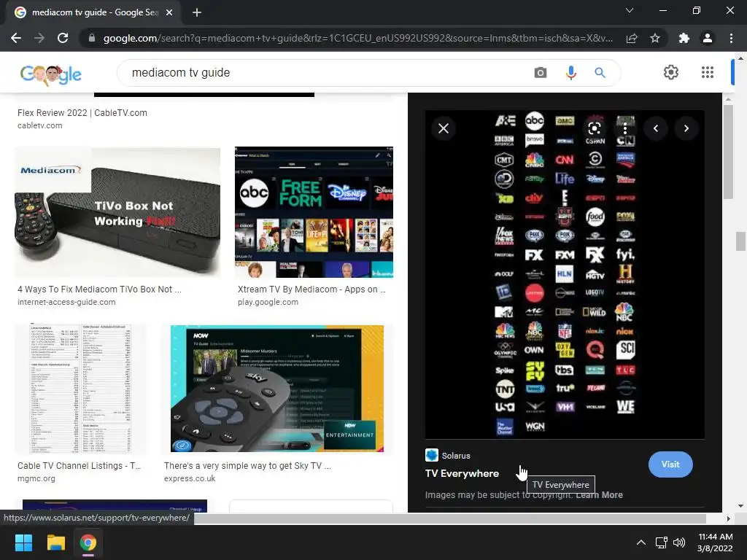Reload the current Google page
The image size is (747, 560).
63,38
